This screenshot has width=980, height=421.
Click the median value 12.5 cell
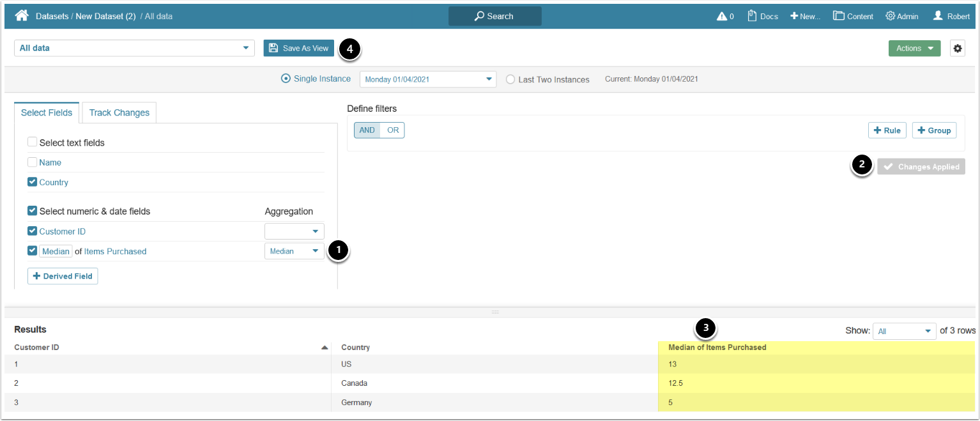(816, 383)
